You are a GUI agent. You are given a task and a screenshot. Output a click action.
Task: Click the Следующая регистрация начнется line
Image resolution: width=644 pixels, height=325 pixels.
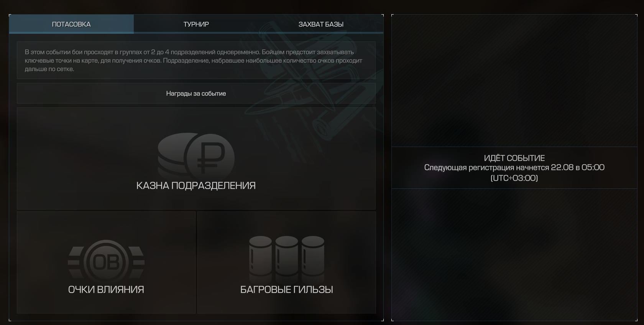point(514,168)
